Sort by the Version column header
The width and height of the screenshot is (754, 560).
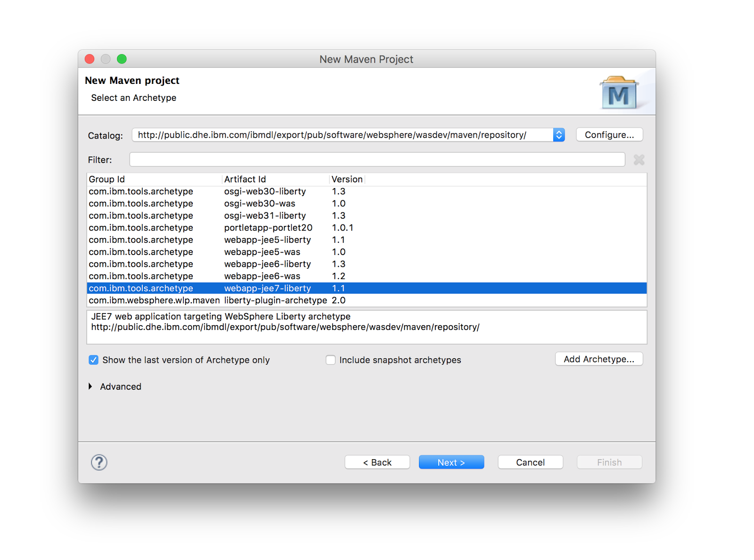click(x=347, y=179)
